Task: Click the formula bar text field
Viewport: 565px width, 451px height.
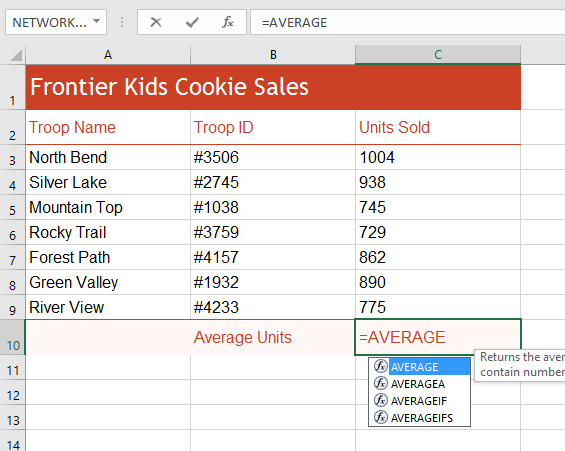Action: coord(407,22)
